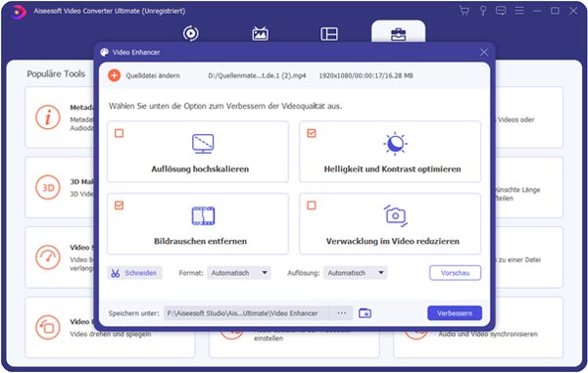Click the Video rotate icon in main window
The height and width of the screenshot is (373, 588).
48,327
